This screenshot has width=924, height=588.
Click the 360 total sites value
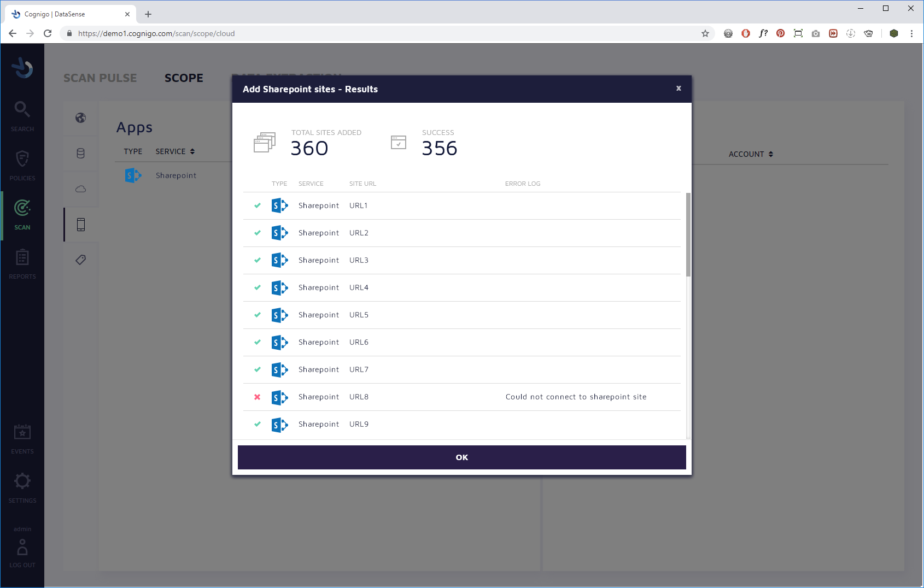[309, 148]
